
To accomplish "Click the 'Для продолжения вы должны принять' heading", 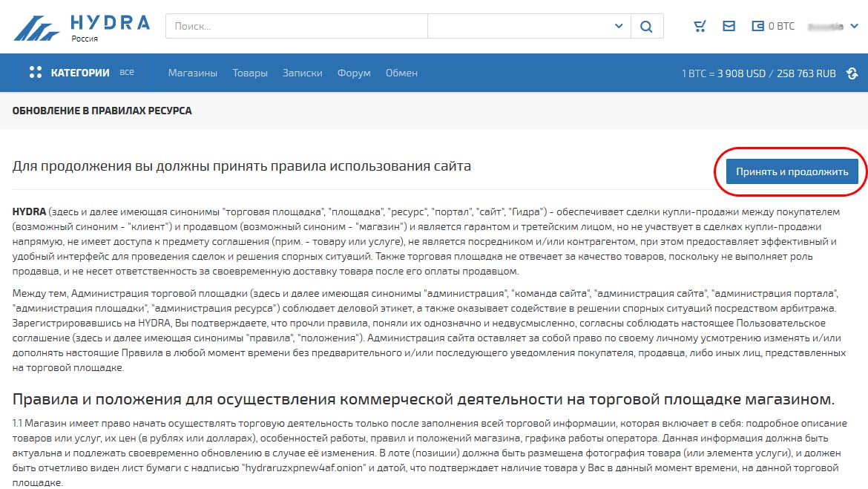I will [x=241, y=166].
